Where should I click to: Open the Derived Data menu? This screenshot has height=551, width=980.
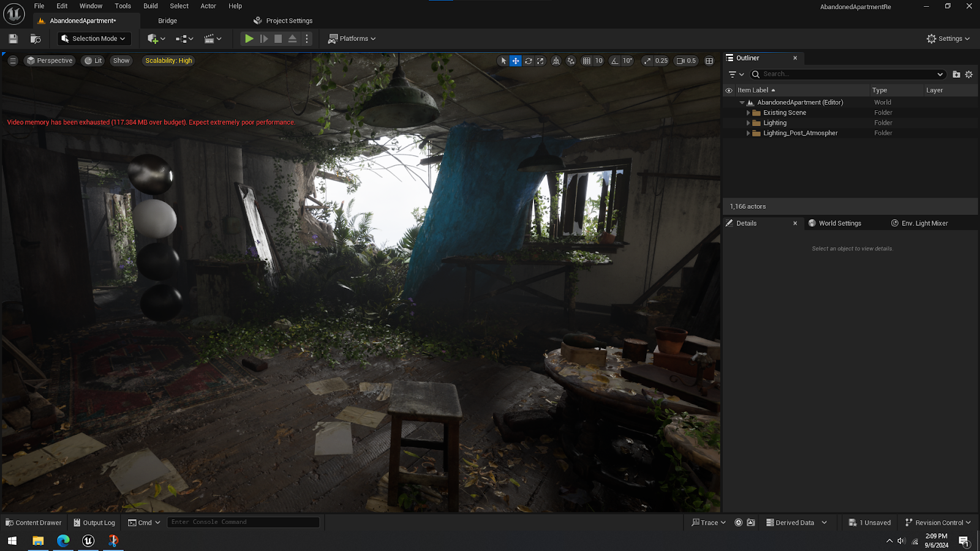(796, 523)
